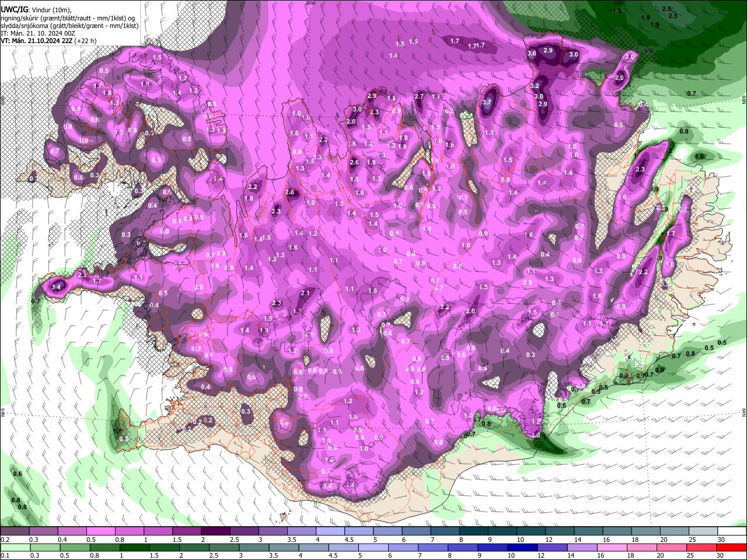Click the 2.6 precipitation value on the map
747x560 pixels.
[x=354, y=163]
